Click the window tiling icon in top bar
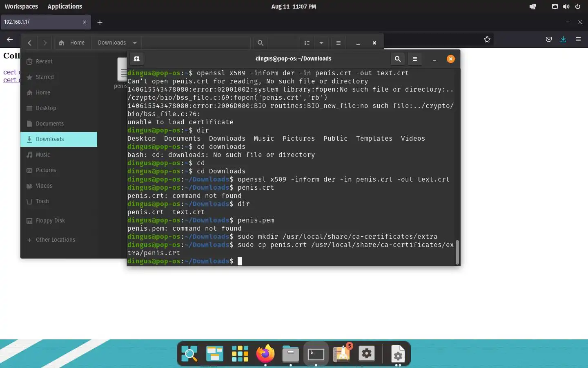Image resolution: width=588 pixels, height=368 pixels. (533, 7)
